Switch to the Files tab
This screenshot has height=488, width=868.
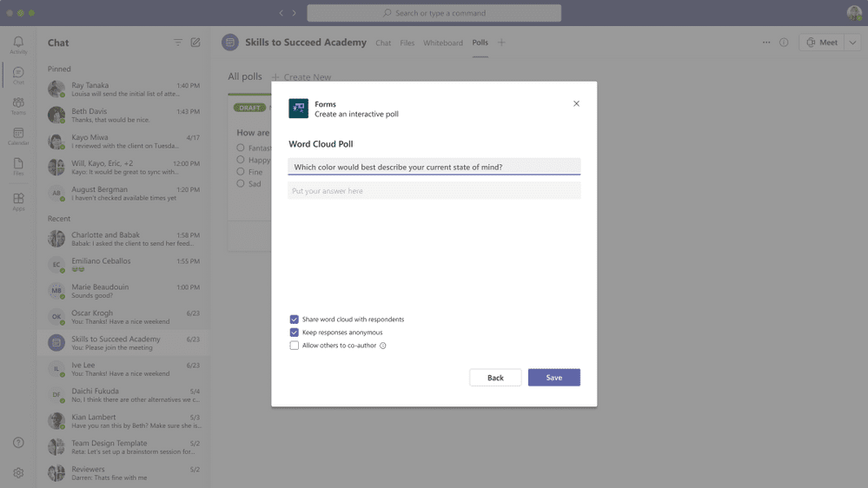[x=407, y=43]
